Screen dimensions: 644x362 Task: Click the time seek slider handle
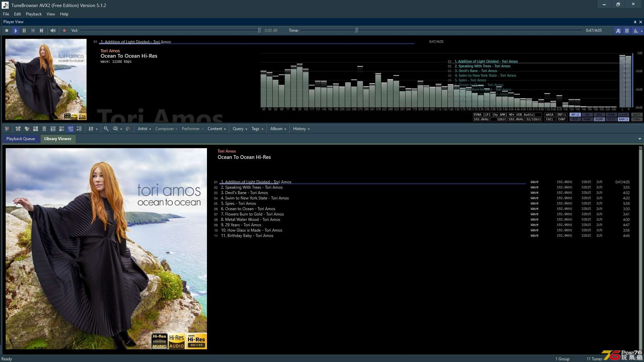point(357,31)
